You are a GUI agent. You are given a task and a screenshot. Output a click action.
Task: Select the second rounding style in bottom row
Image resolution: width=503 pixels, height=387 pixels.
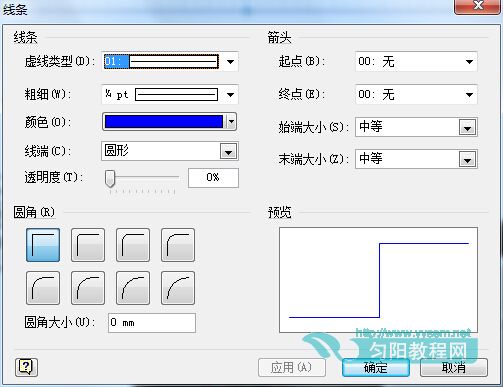tap(88, 288)
